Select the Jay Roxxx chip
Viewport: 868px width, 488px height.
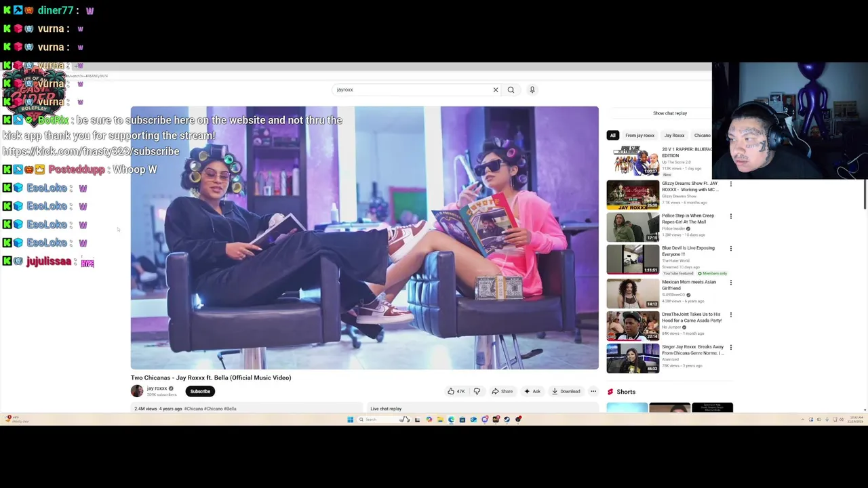674,136
